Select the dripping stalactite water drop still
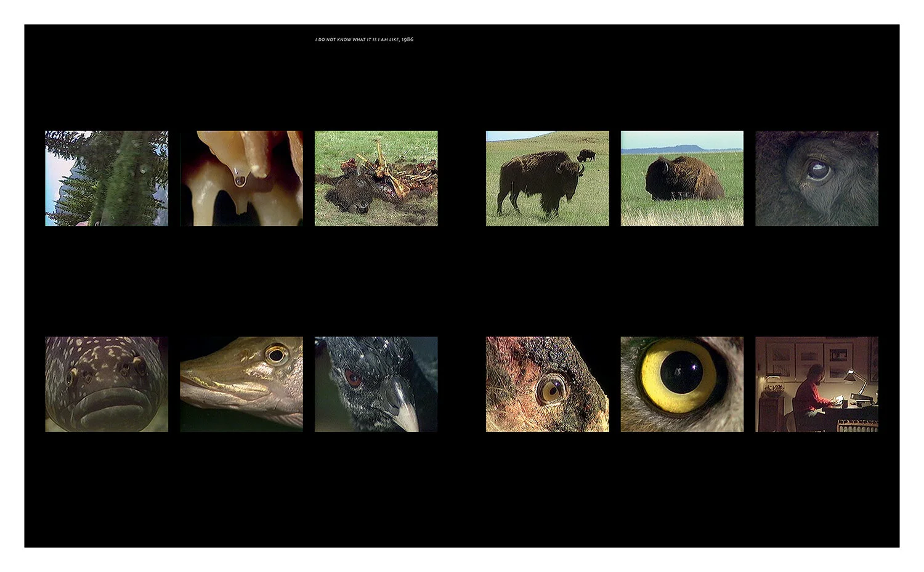This screenshot has height=572, width=924. [x=241, y=178]
